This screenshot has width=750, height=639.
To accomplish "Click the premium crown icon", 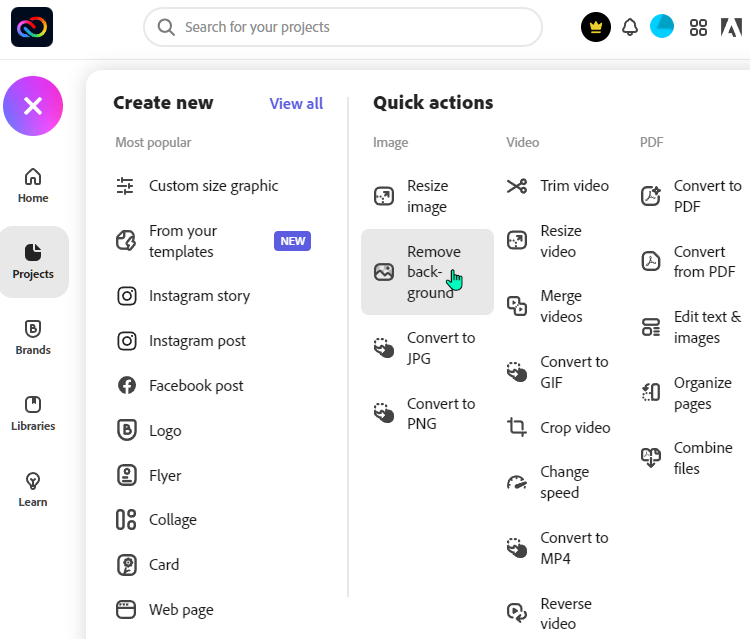I will coord(596,27).
